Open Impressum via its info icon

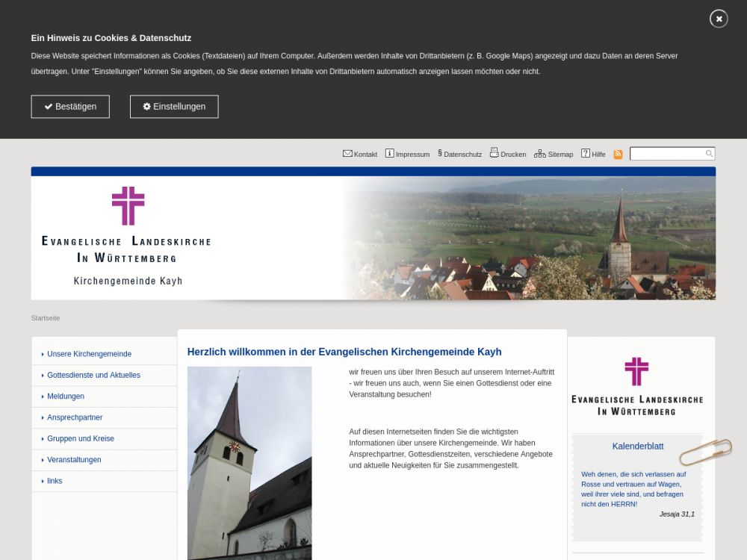389,154
